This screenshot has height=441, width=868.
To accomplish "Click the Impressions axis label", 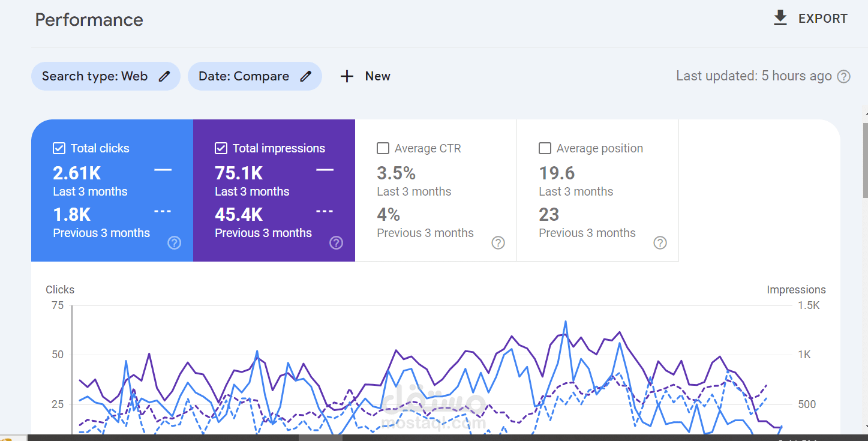I will pos(796,290).
